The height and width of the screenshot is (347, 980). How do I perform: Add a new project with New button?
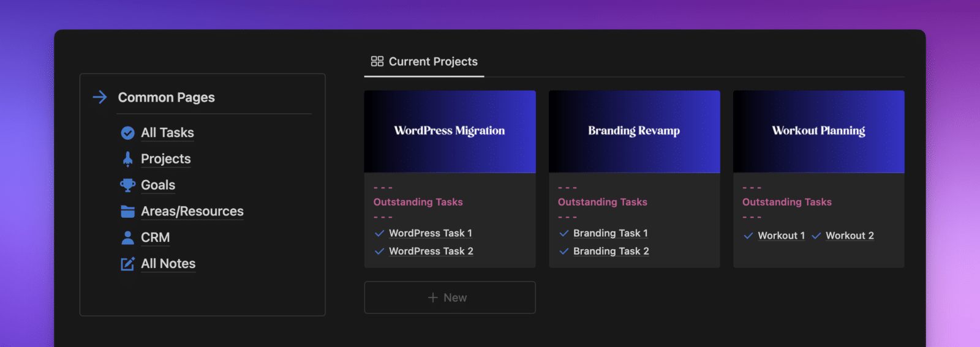point(450,297)
